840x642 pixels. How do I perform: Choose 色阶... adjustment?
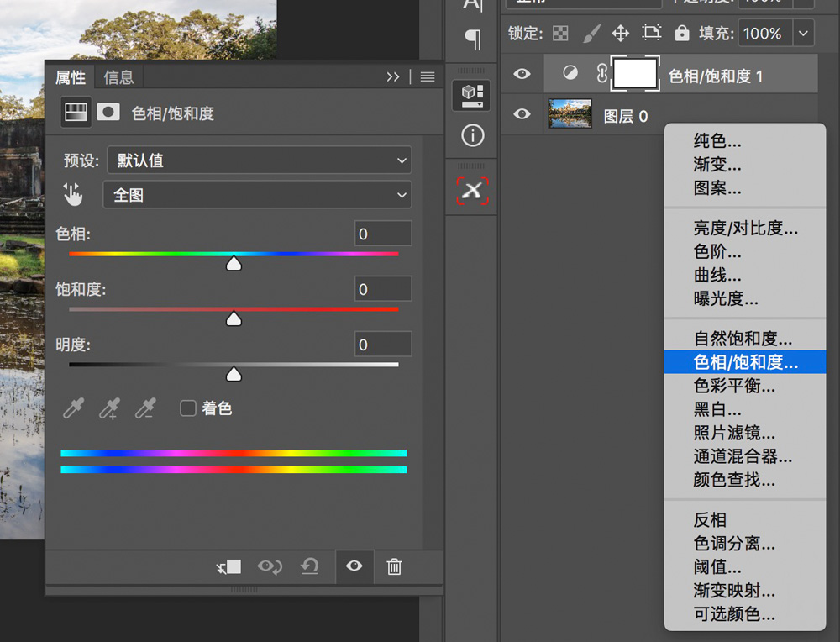coord(744,251)
